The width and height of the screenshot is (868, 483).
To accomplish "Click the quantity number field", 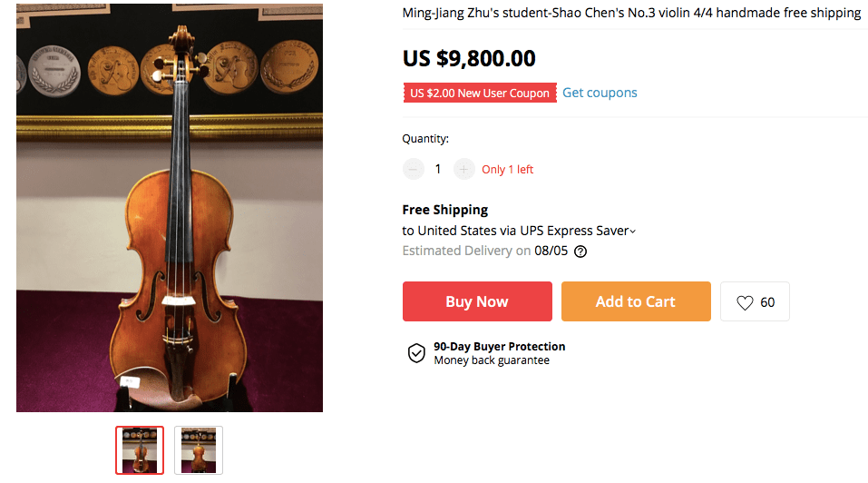I will pos(438,169).
